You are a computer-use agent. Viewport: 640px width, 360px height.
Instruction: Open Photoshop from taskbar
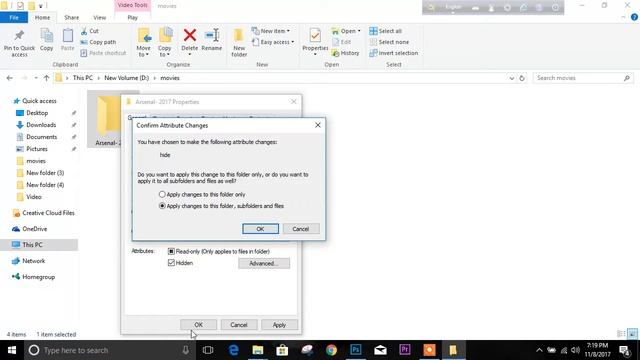click(356, 350)
